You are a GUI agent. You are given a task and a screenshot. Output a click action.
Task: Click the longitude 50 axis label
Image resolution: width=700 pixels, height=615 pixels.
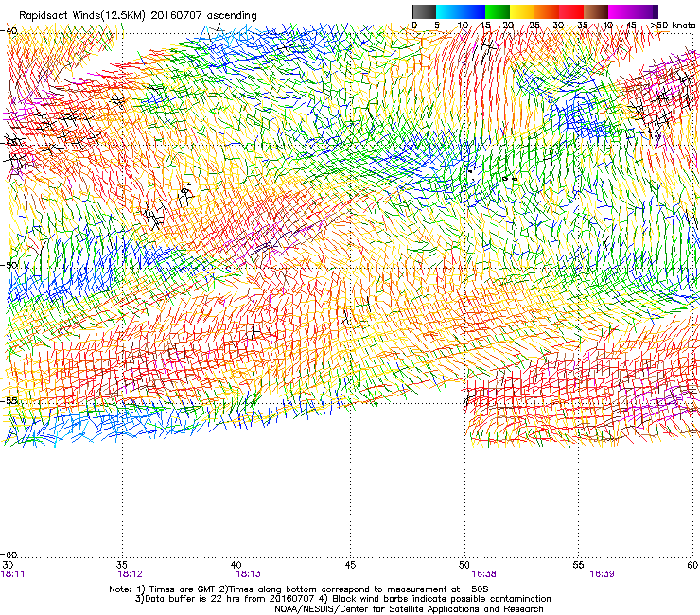point(464,565)
